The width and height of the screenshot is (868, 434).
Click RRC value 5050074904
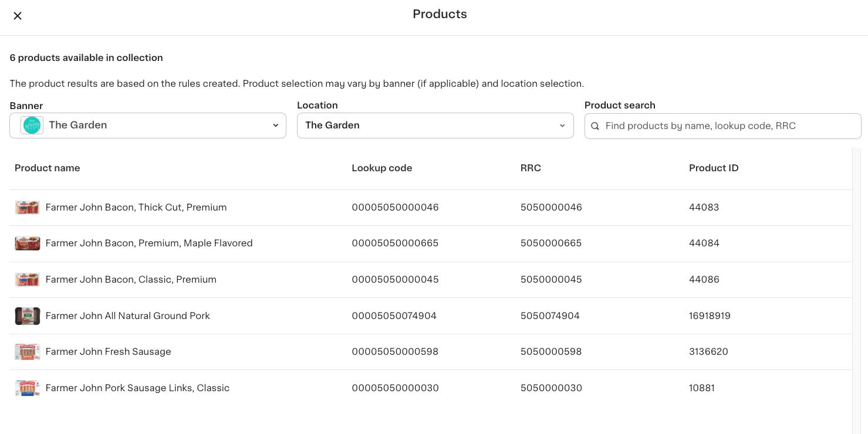click(x=550, y=316)
